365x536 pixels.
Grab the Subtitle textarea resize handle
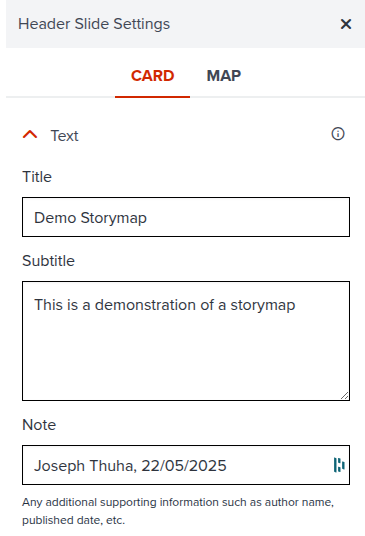pos(345,396)
